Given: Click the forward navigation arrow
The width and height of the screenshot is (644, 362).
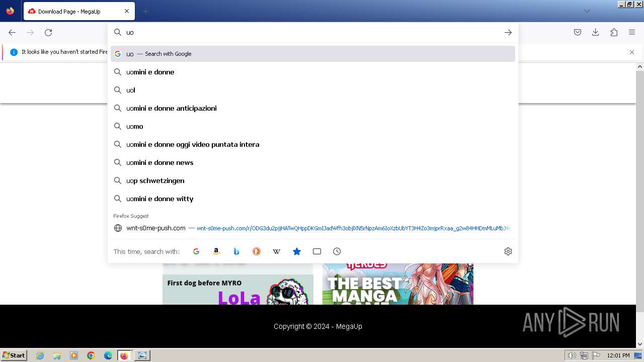Looking at the screenshot, I should [30, 32].
